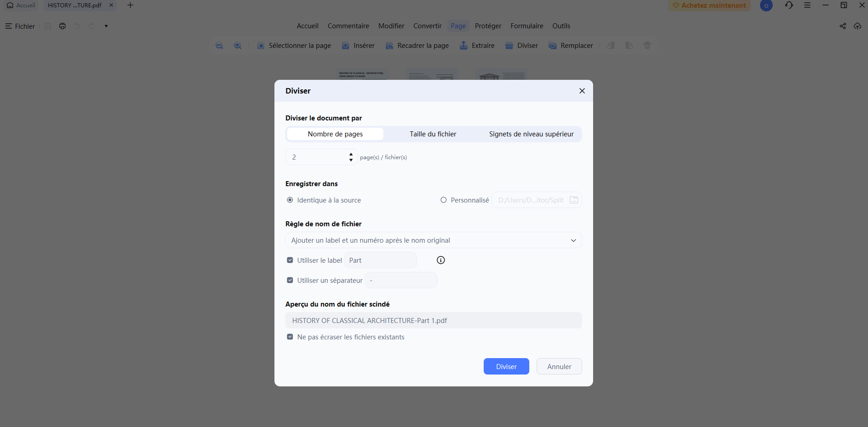Click Diviser in the page toolbar
This screenshot has height=427, width=868.
coord(522,46)
